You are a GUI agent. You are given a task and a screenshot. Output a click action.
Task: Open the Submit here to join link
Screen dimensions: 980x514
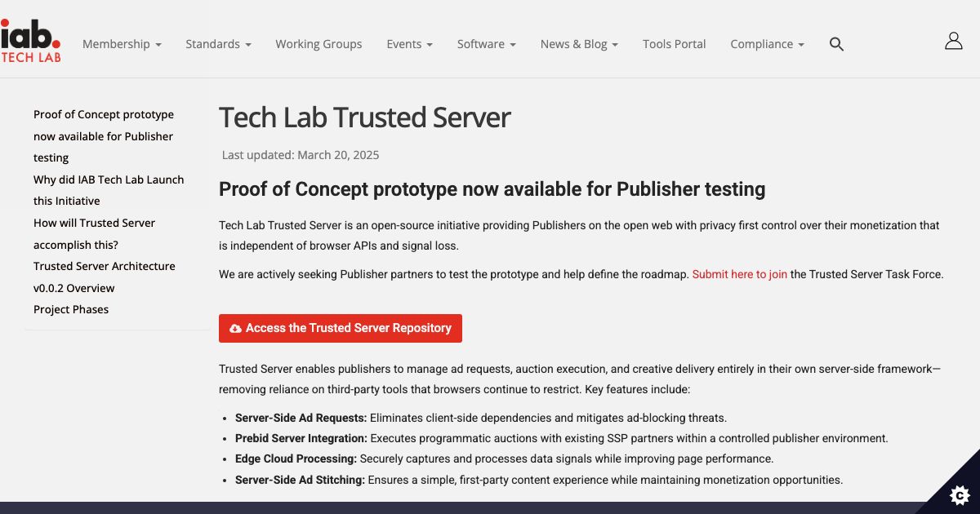739,274
